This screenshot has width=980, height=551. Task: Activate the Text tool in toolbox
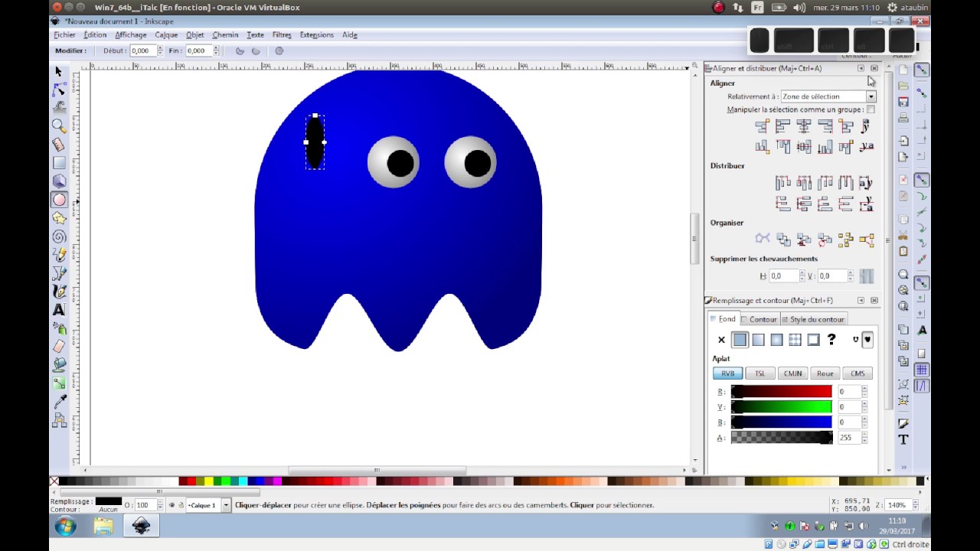tap(59, 310)
